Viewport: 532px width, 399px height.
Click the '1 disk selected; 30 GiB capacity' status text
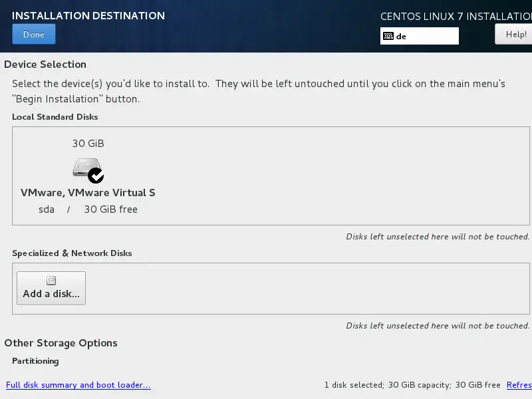tap(388, 385)
